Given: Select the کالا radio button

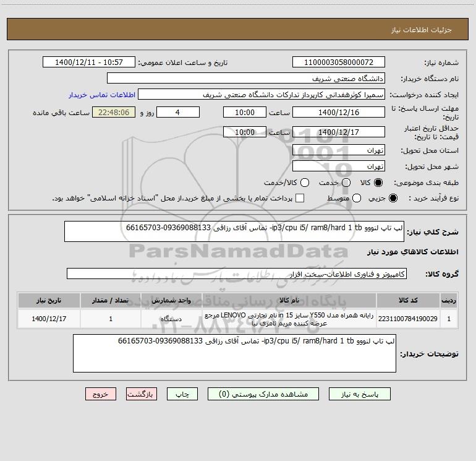Looking at the screenshot, I should (x=378, y=183).
